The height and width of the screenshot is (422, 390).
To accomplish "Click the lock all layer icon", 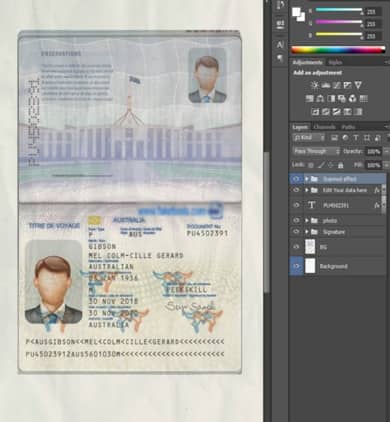I will [x=340, y=165].
